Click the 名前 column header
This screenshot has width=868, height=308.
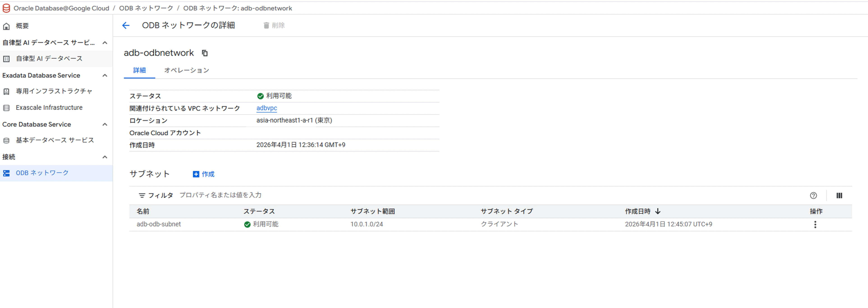[143, 211]
